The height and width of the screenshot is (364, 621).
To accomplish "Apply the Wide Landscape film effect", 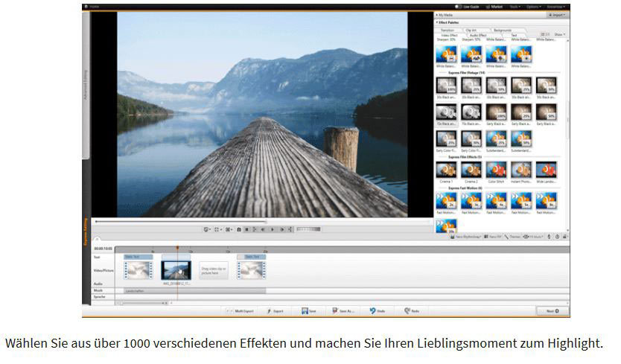I will 546,170.
